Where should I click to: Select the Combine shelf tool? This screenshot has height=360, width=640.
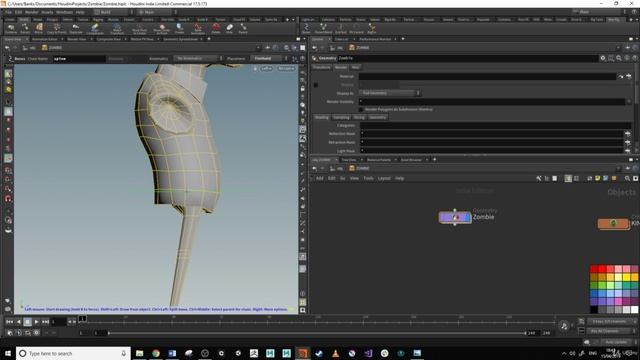click(11, 29)
